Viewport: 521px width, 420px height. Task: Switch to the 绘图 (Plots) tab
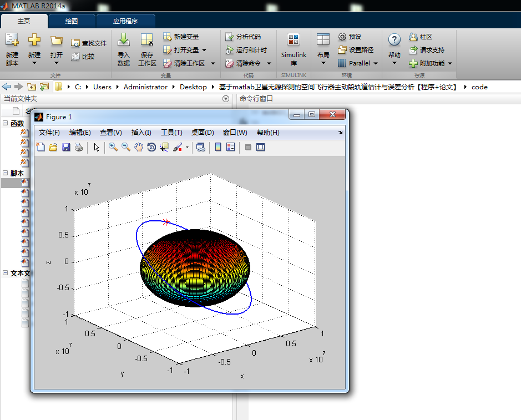(72, 21)
